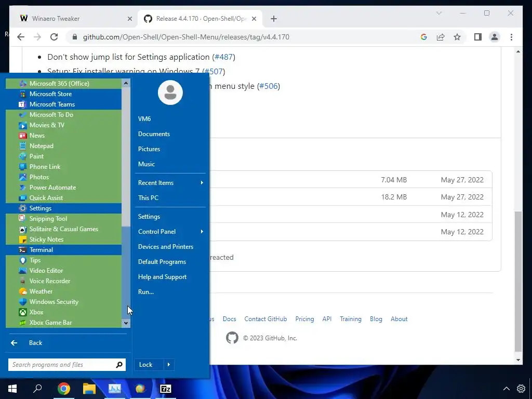
Task: Open File Explorer from taskbar
Action: pyautogui.click(x=89, y=389)
